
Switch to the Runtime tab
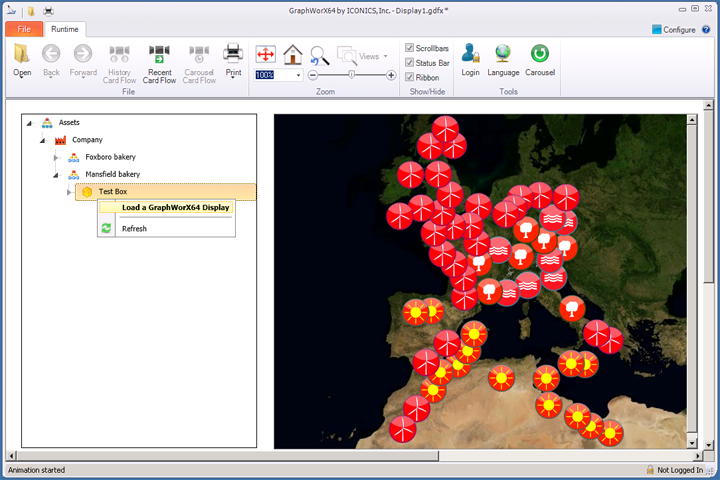(x=65, y=29)
